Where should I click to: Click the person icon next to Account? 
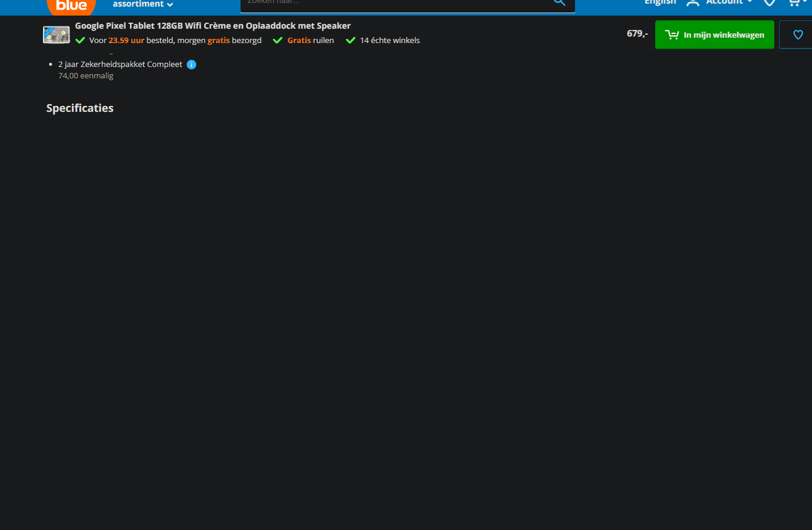click(x=693, y=2)
